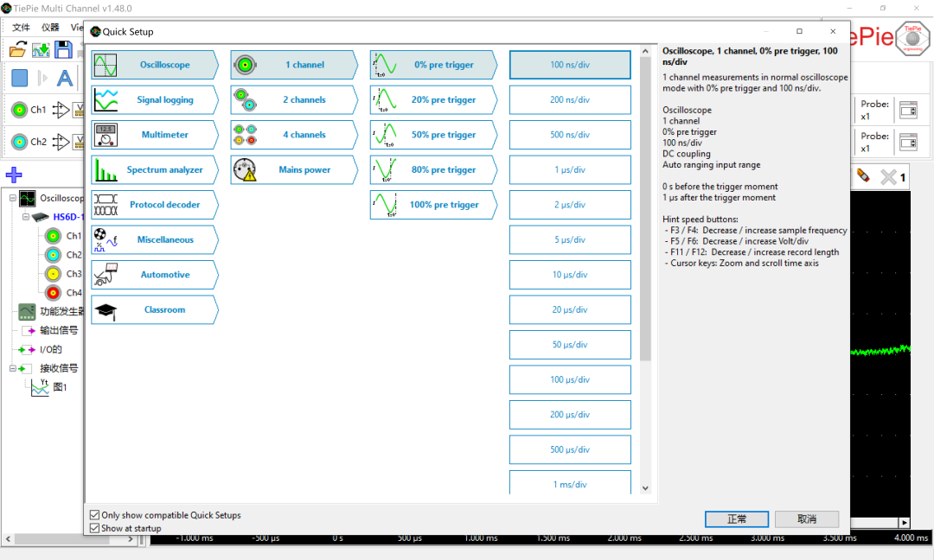Open the Ch1 probe settings icon
Screen dimensions: 934x560
point(908,110)
